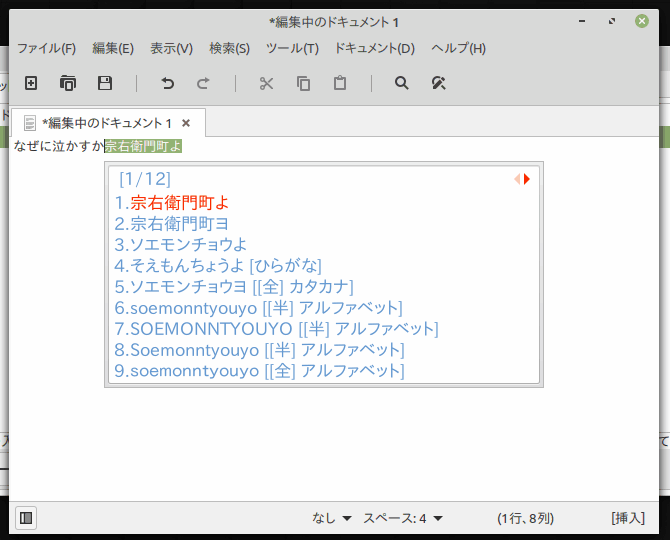The width and height of the screenshot is (670, 540).
Task: Click the (1行、8列) cursor position indicator
Action: (x=525, y=518)
